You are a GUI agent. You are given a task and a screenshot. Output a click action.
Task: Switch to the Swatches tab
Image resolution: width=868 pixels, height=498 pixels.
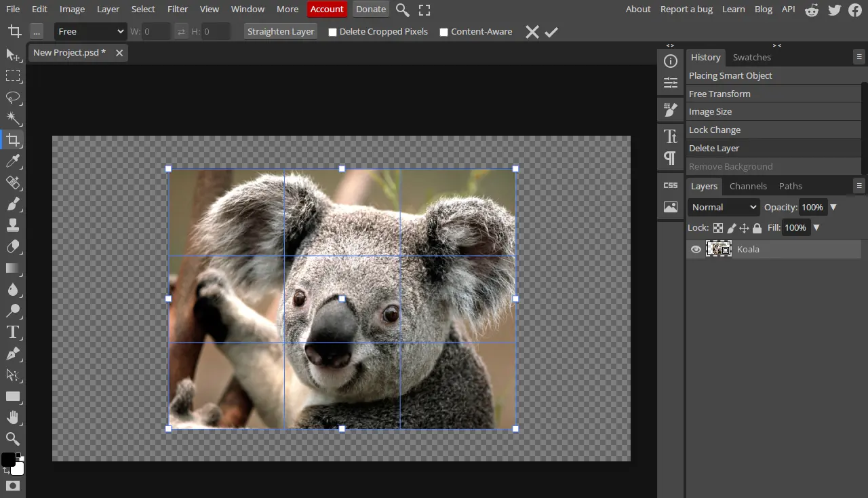click(752, 58)
